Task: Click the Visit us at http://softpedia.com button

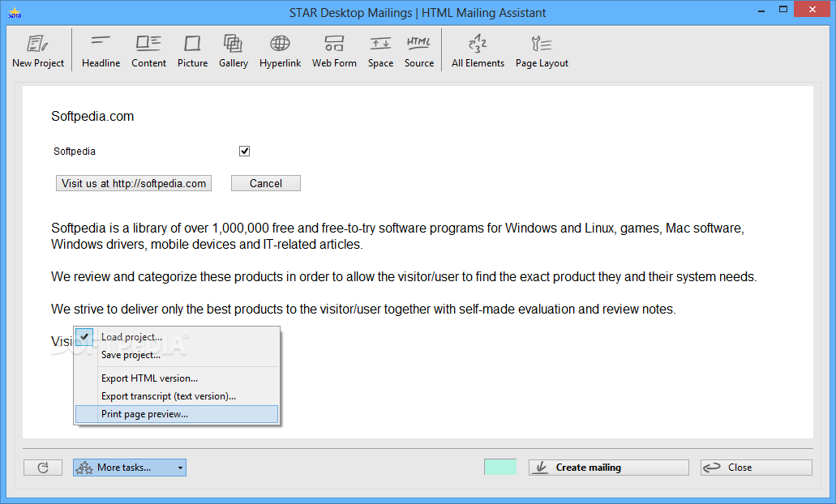Action: click(134, 183)
